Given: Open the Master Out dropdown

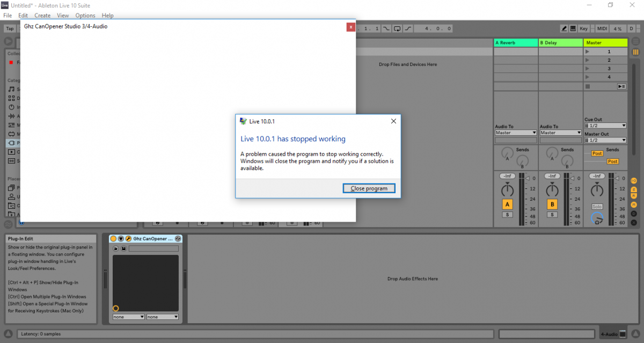Looking at the screenshot, I should (605, 140).
